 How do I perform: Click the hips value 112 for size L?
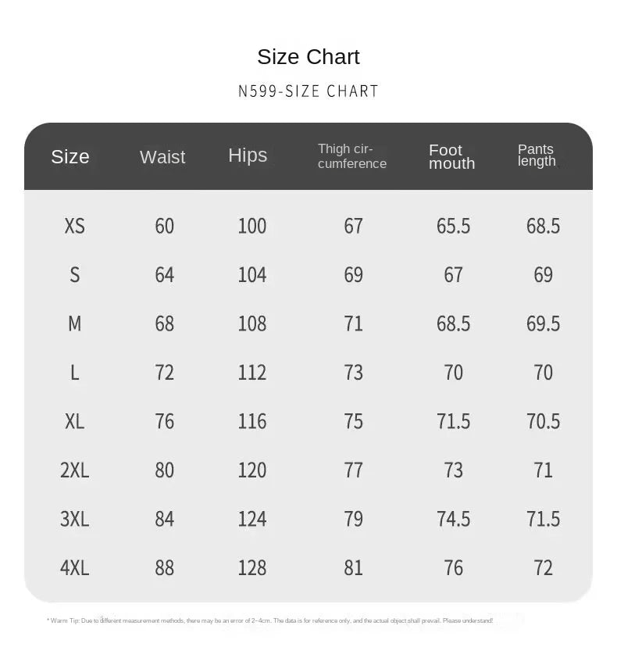[251, 373]
